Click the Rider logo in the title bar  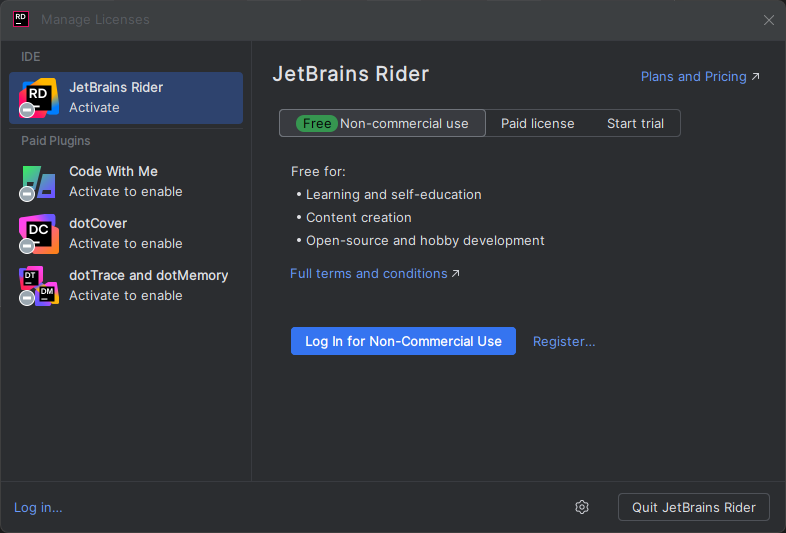(x=20, y=19)
